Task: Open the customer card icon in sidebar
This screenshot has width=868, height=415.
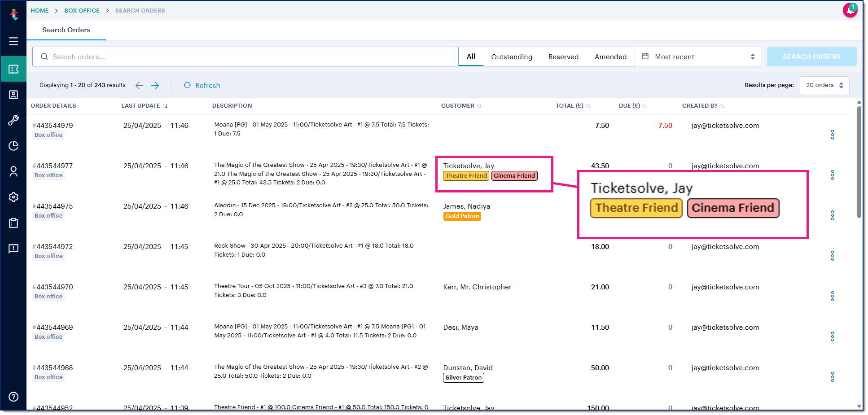Action: [13, 95]
